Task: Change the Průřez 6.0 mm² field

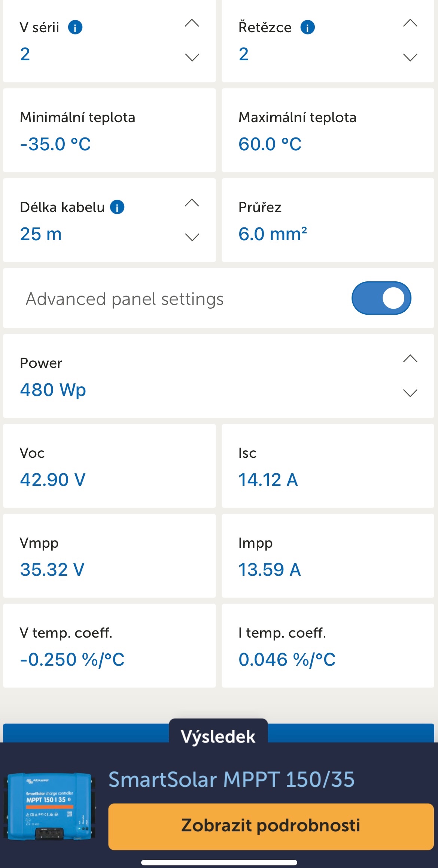Action: coord(273,234)
